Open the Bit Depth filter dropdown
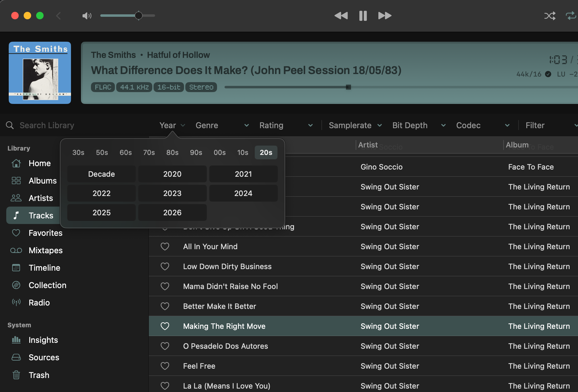 (x=419, y=125)
